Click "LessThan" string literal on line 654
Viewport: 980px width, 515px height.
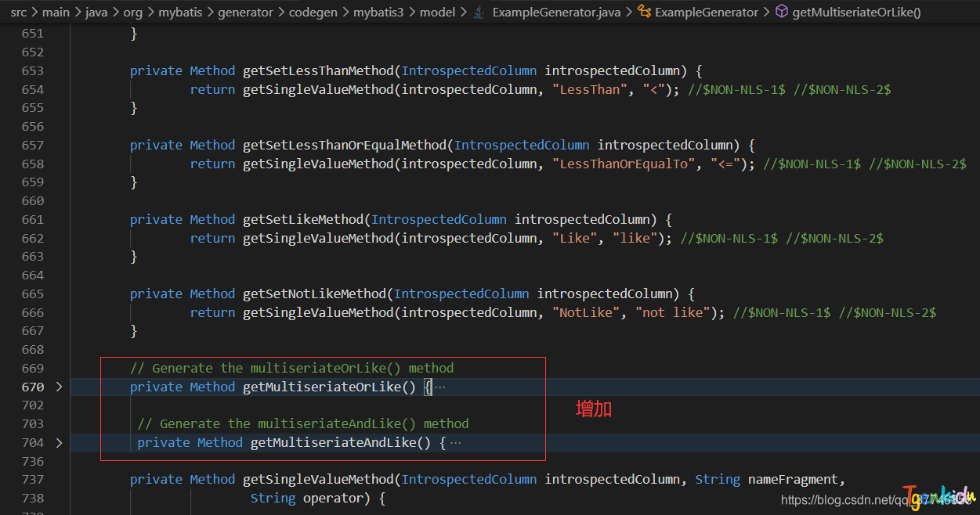tap(591, 89)
